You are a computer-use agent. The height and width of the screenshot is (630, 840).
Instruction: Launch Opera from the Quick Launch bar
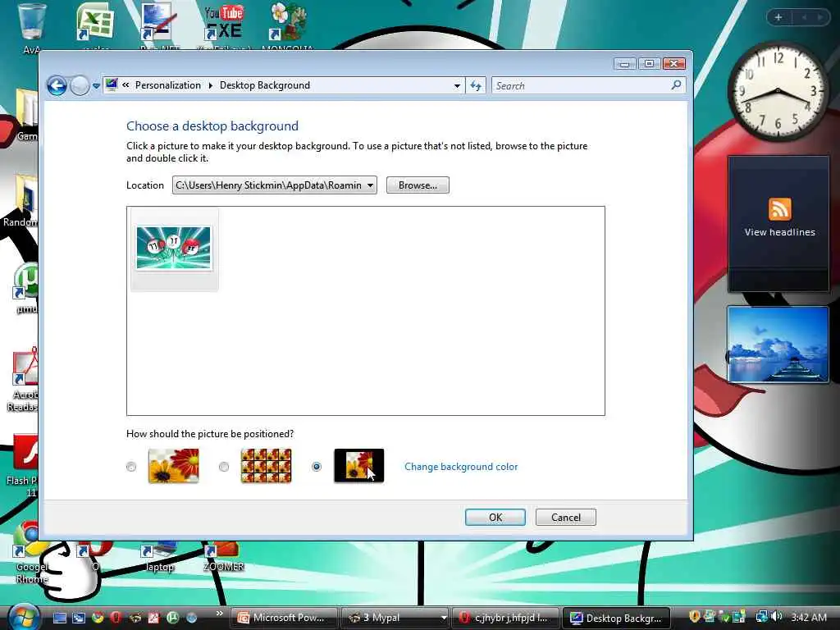[116, 618]
